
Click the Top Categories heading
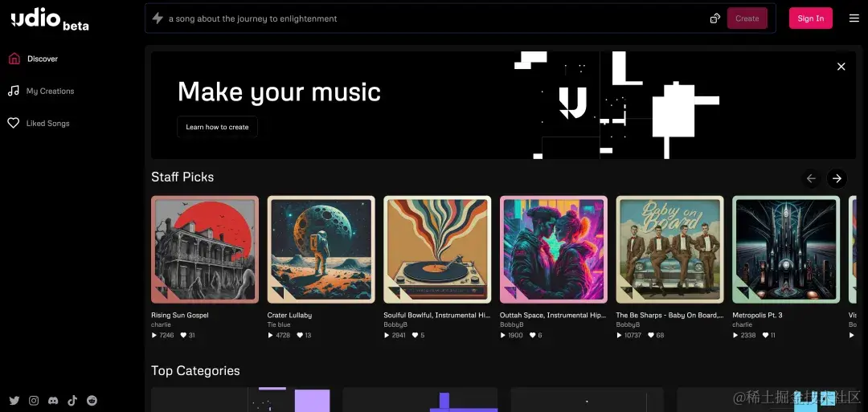195,370
